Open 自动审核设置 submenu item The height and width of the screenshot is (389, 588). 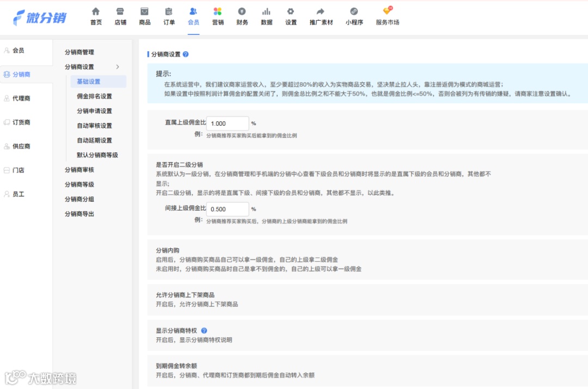(x=95, y=126)
